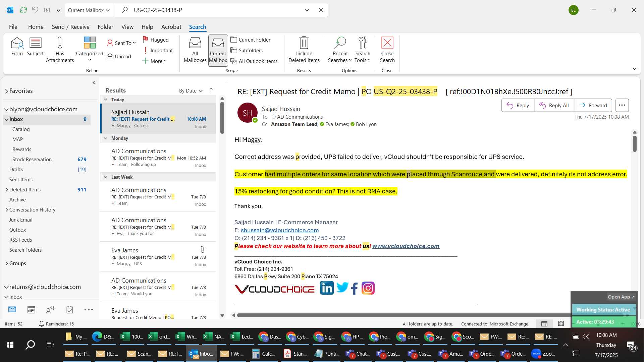Click the Instagram icon in signature

(368, 288)
